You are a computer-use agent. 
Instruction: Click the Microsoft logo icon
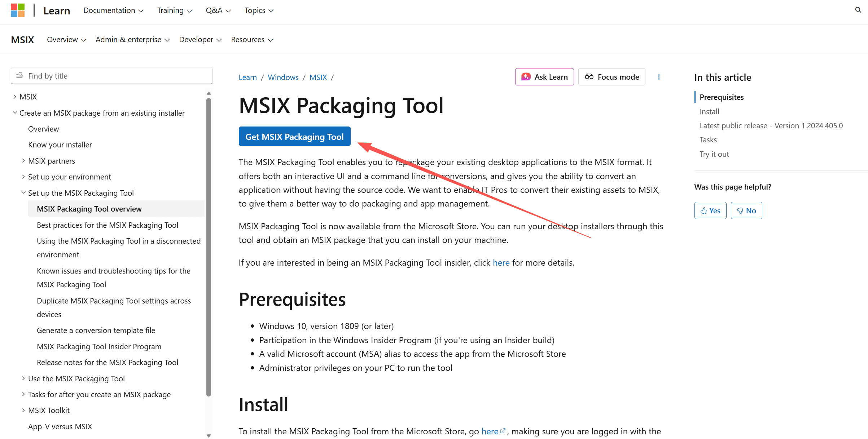18,10
